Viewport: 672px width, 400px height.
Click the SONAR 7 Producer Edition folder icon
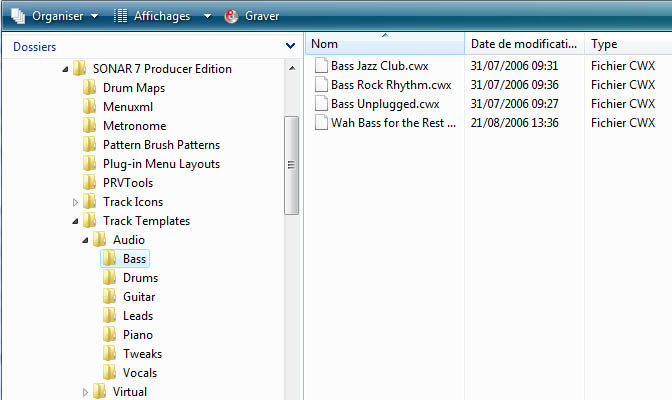pyautogui.click(x=80, y=69)
